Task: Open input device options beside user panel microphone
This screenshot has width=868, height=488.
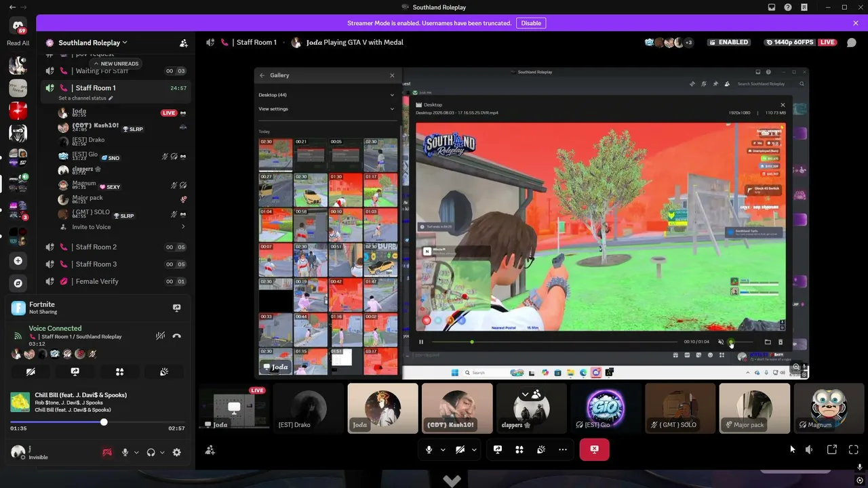Action: [x=136, y=452]
